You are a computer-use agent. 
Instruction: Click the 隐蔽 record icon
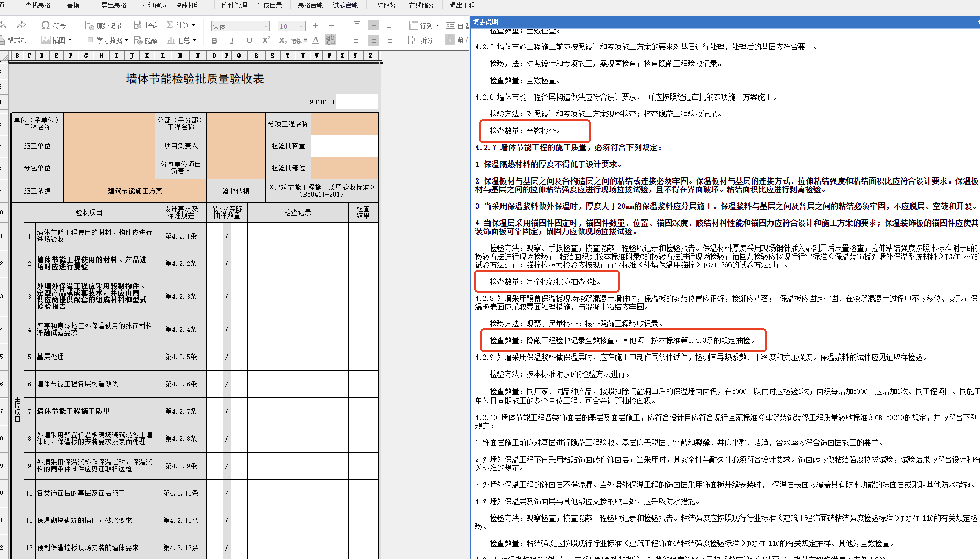(x=146, y=40)
